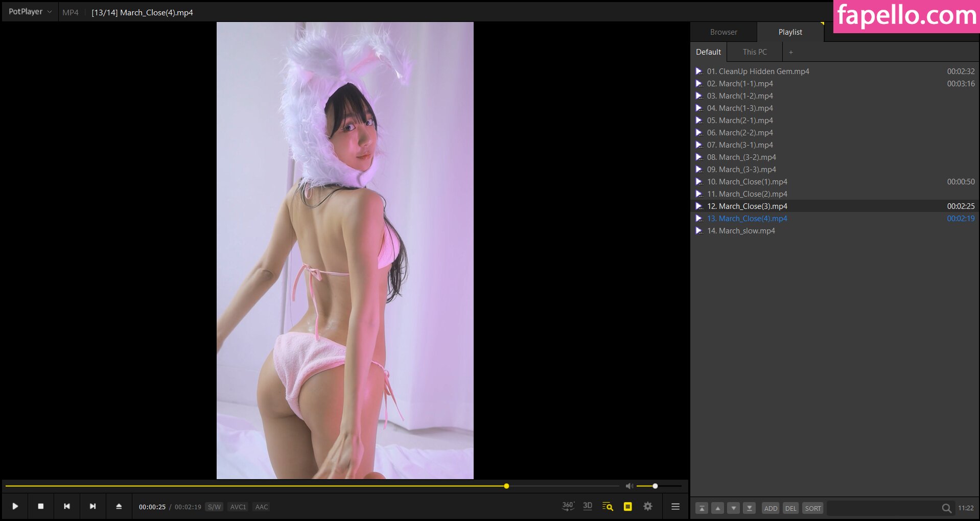Open the hamburger menu in control bar
This screenshot has height=521, width=980.
(675, 506)
